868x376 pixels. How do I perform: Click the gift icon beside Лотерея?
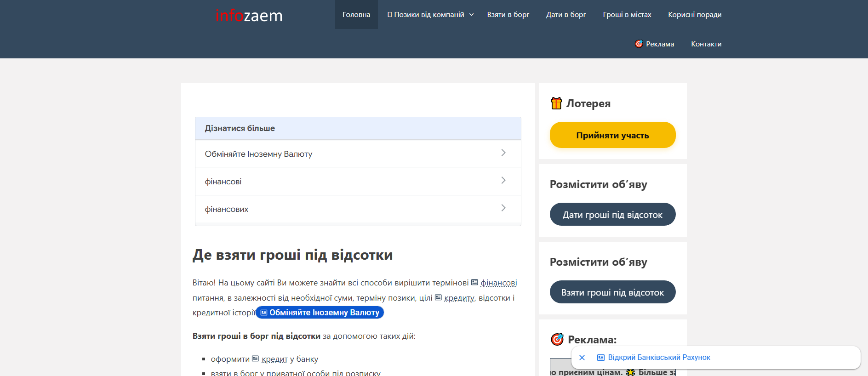(x=556, y=103)
